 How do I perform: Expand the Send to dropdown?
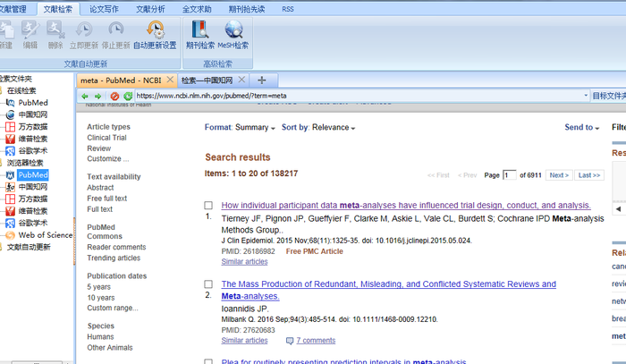(582, 128)
